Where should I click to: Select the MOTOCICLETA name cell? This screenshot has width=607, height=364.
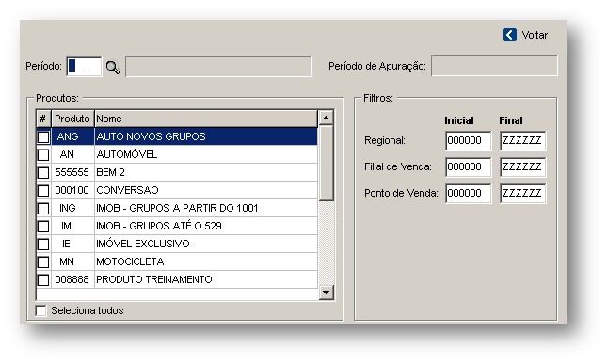[206, 261]
